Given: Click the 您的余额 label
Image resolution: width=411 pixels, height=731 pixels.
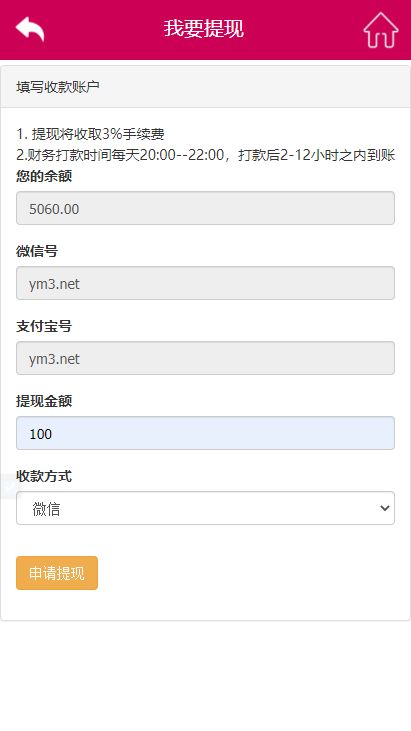Looking at the screenshot, I should [44, 177].
